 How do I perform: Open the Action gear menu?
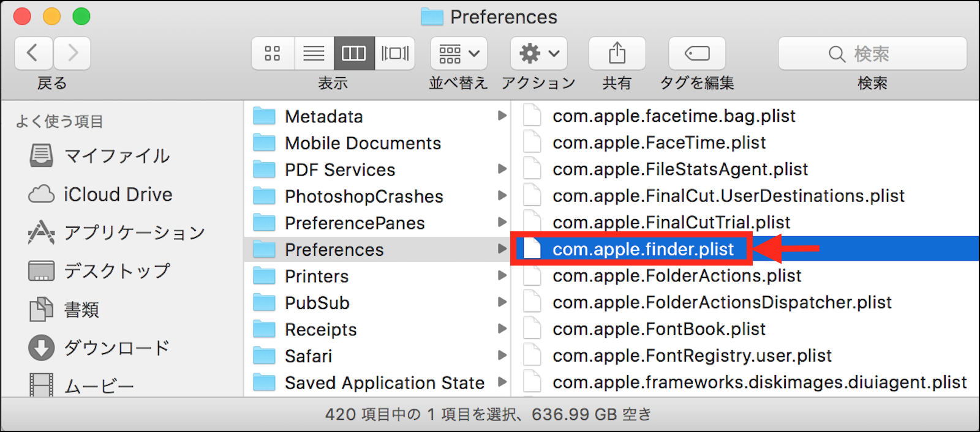point(539,54)
